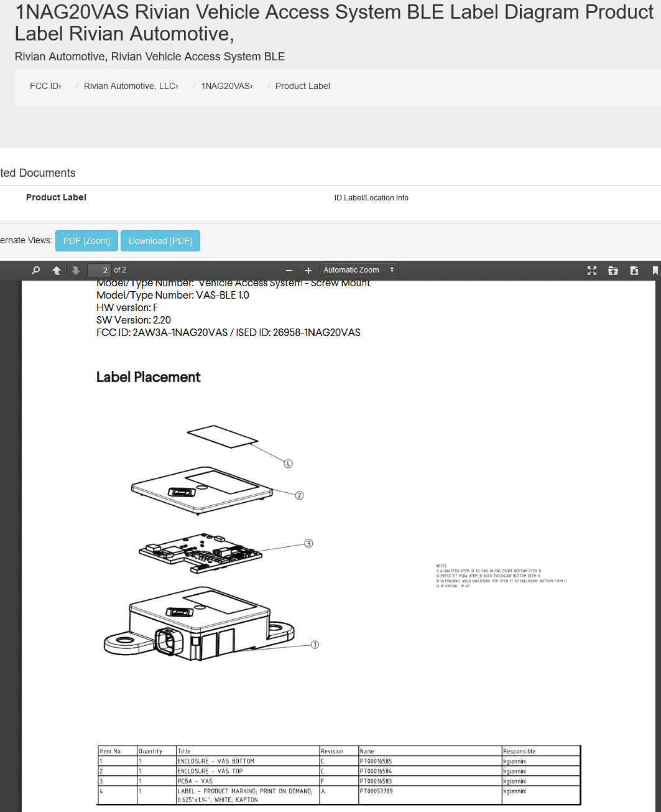Click the 'Title' column header in table
Screen dimensions: 661x812
click(x=247, y=751)
